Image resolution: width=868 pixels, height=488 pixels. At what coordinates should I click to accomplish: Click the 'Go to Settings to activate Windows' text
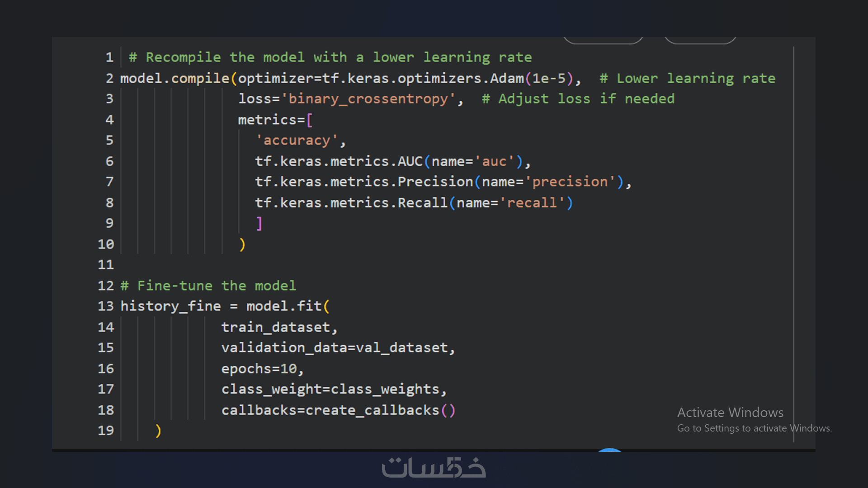(x=754, y=428)
